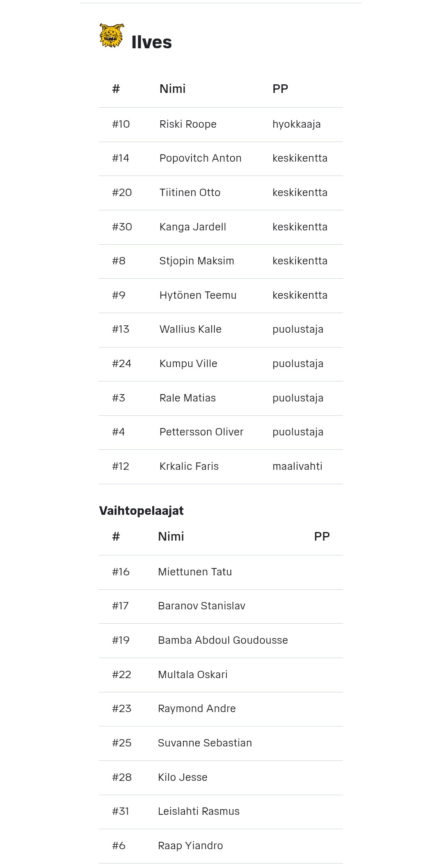Screen dimensions: 442x868
Task: Click jersey number #6 for Raap Yiandro
Action: click(x=119, y=846)
